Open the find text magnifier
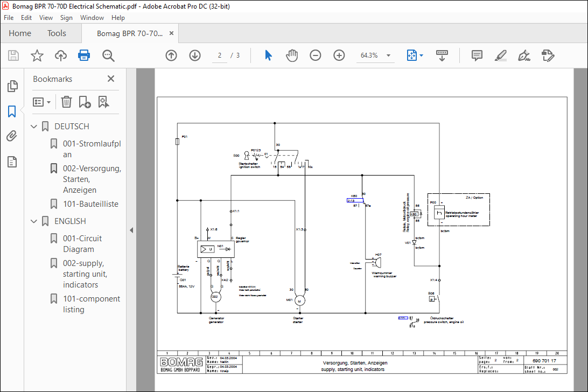 point(108,55)
